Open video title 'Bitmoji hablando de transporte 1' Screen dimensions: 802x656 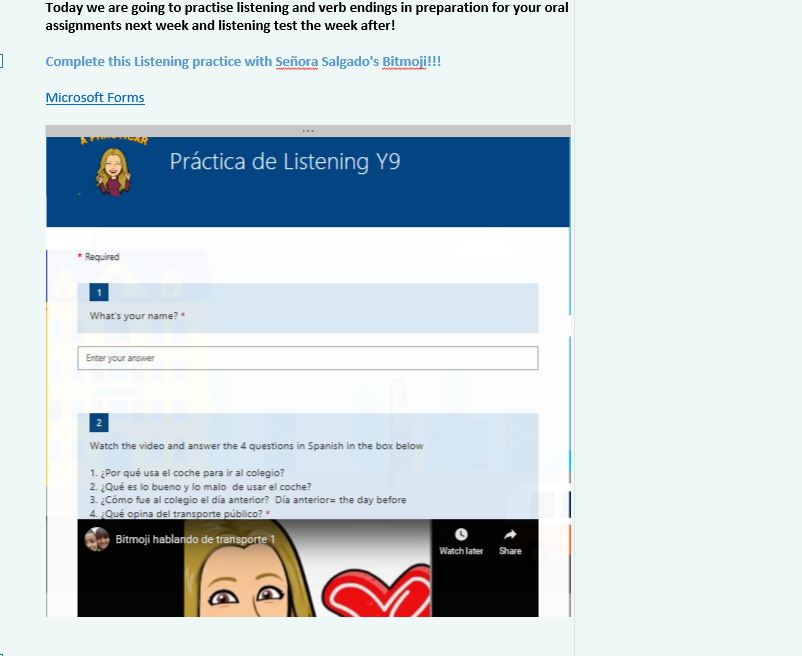coord(195,539)
